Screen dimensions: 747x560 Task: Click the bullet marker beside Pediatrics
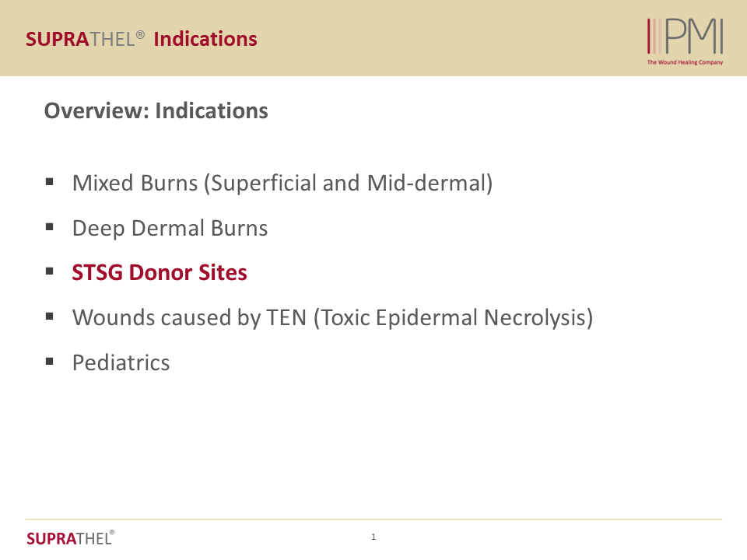[50, 362]
